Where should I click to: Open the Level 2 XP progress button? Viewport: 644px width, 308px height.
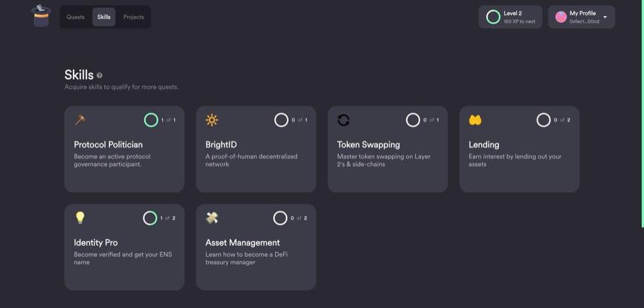tap(511, 17)
